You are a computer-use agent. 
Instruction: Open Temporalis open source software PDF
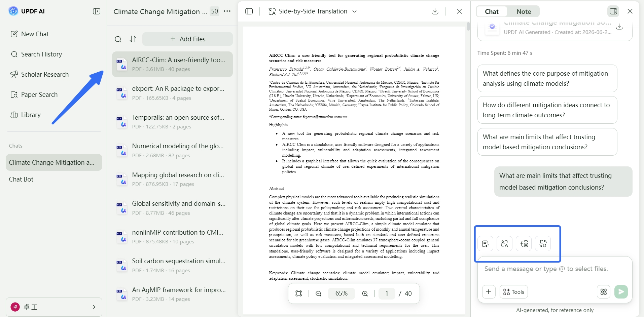[172, 122]
